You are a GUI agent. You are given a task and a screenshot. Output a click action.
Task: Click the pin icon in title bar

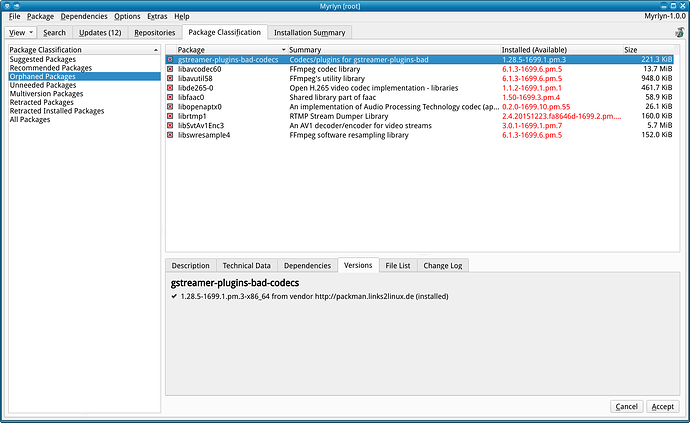point(17,6)
